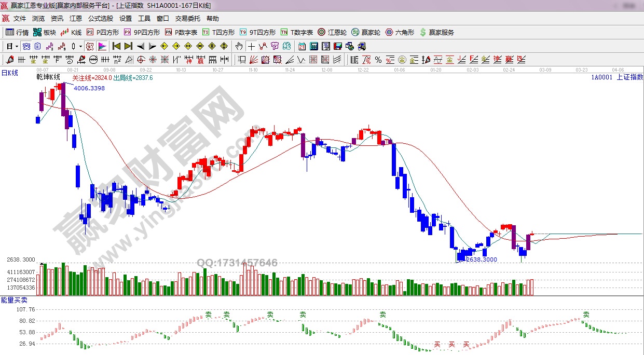Click the 关注线=2824.0 value
Image resolution: width=644 pixels, height=355 pixels.
92,78
